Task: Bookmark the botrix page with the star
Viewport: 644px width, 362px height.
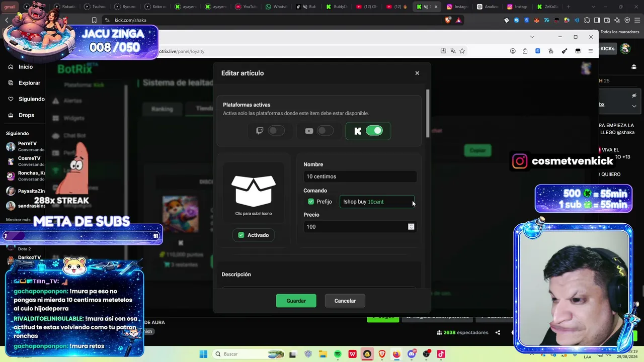Action: (x=462, y=51)
